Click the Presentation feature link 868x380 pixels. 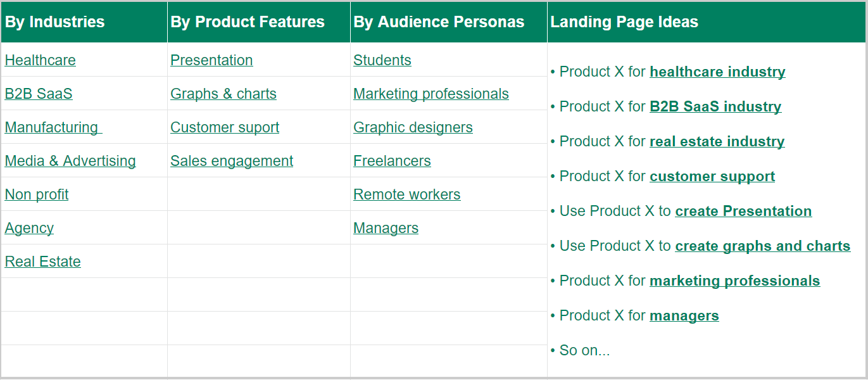pos(211,60)
